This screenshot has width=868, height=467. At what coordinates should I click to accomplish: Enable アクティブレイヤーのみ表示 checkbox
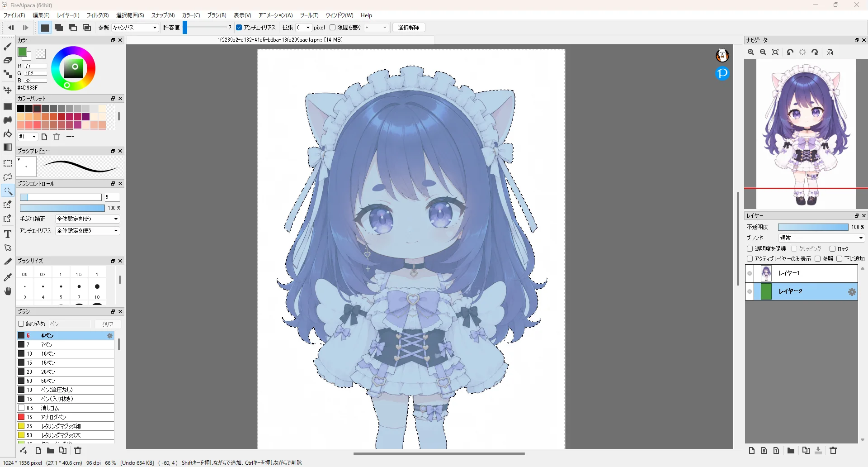click(x=750, y=259)
